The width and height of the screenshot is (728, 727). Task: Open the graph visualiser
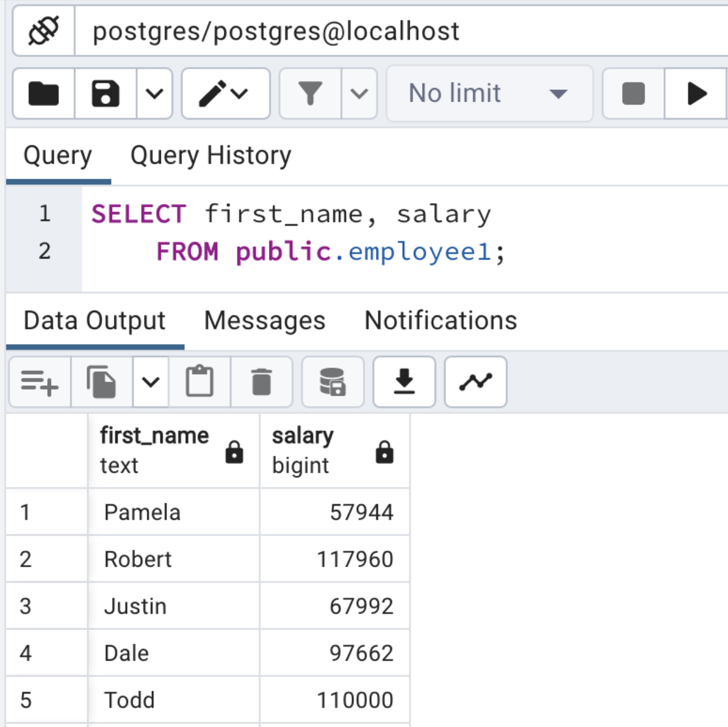click(476, 382)
